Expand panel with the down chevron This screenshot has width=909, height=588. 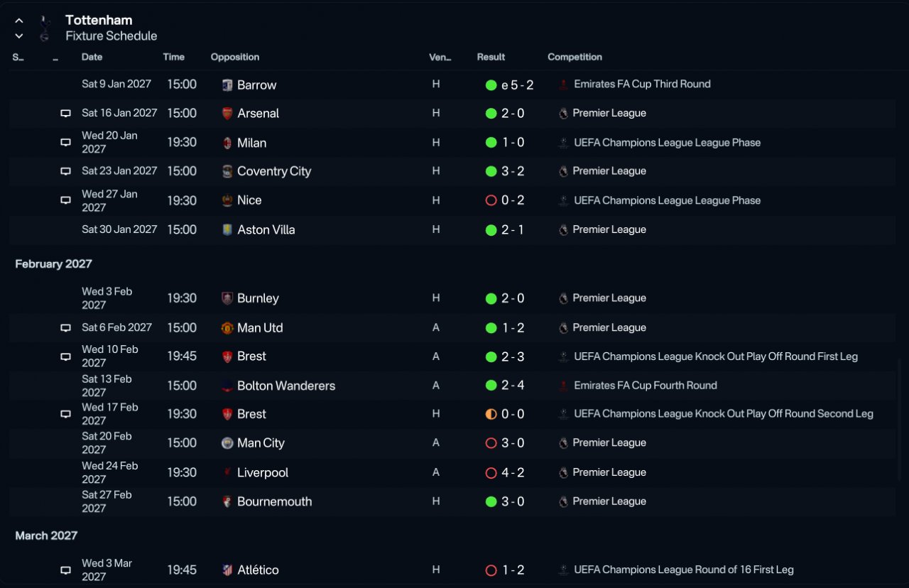[19, 36]
